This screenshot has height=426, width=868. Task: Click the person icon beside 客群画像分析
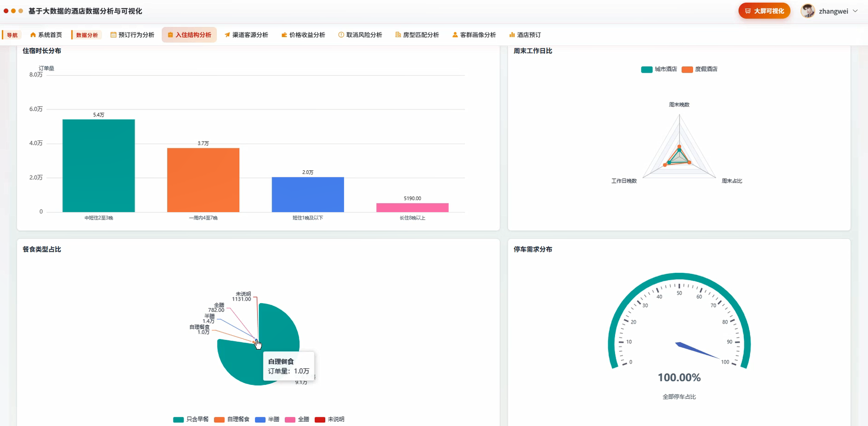click(455, 35)
